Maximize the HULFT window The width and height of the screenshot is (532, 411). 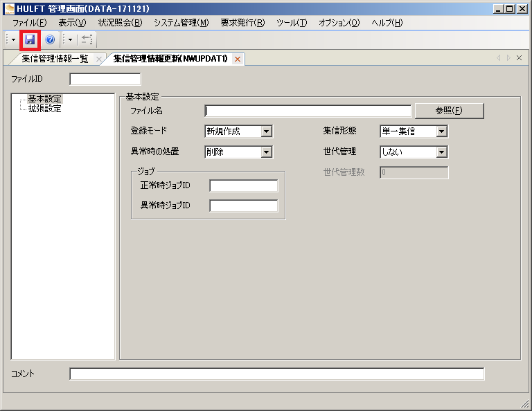(510, 9)
